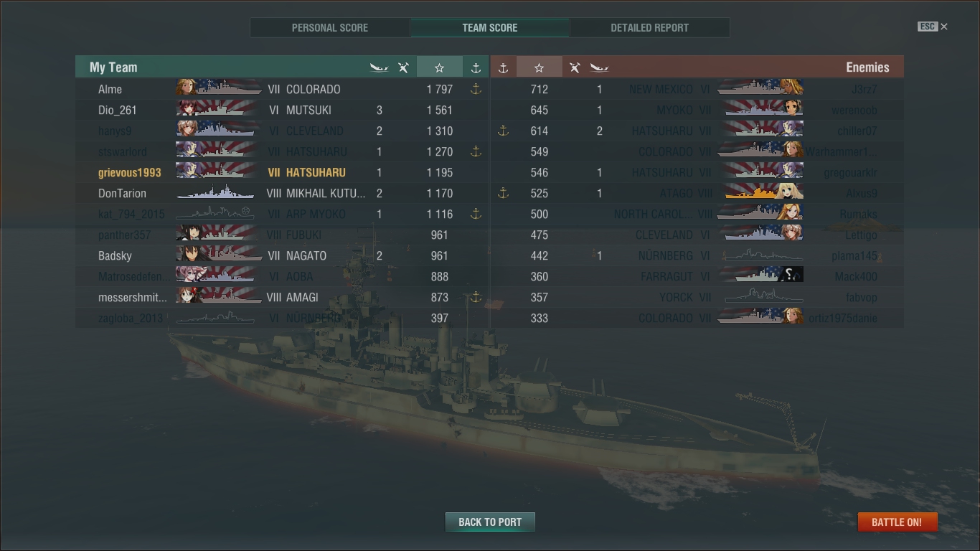The width and height of the screenshot is (980, 551).
Task: Select player grievous1993 in My Team list
Action: pyautogui.click(x=130, y=172)
